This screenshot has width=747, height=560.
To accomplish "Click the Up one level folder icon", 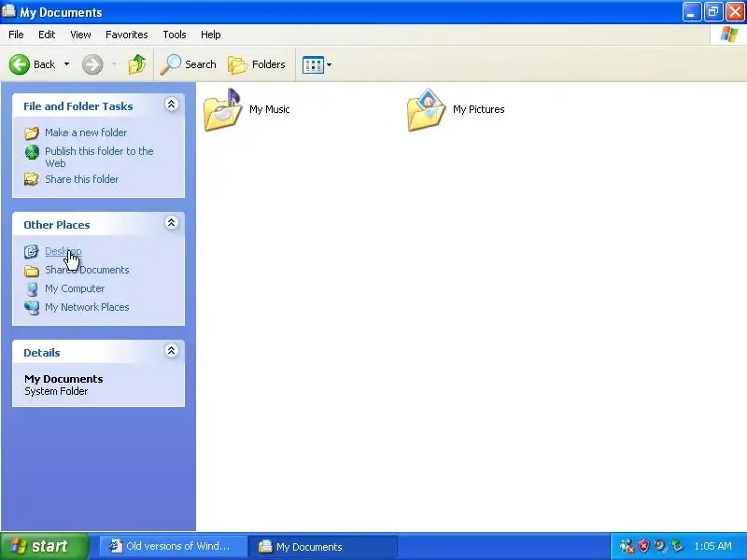I will (137, 64).
